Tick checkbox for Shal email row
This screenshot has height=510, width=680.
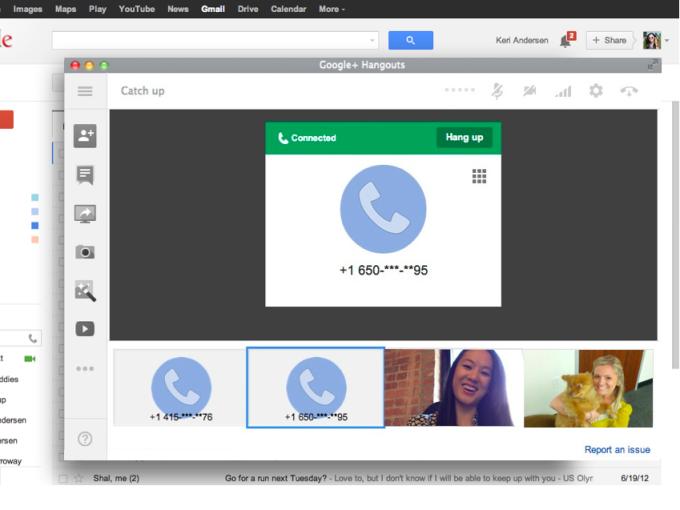63,478
